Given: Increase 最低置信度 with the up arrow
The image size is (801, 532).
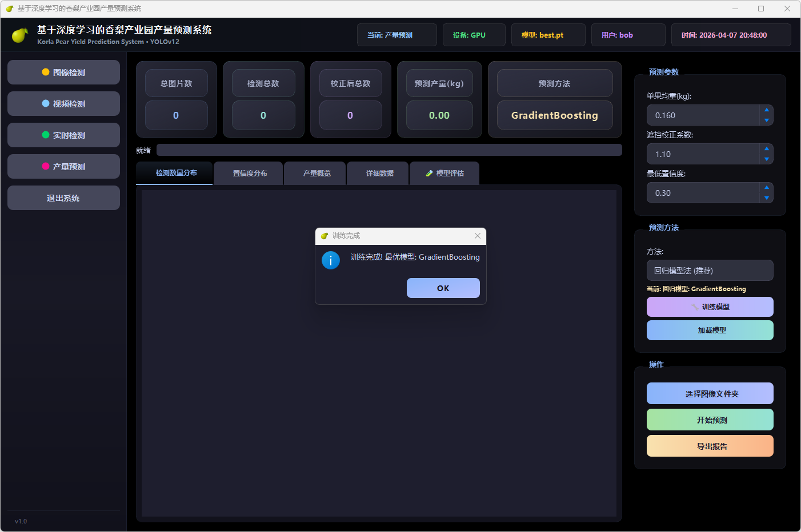Looking at the screenshot, I should point(767,187).
